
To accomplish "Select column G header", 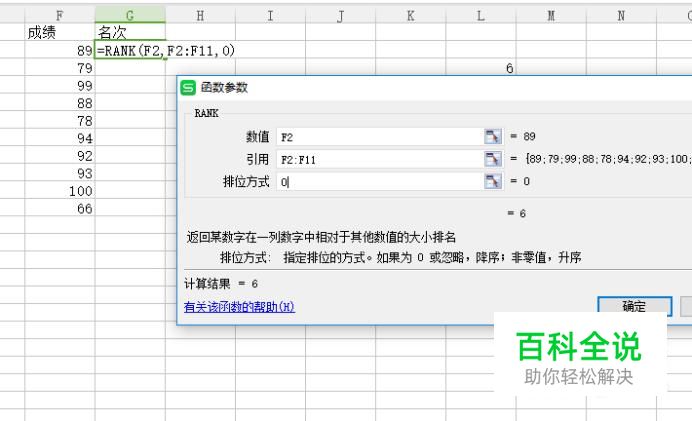I will pos(130,15).
